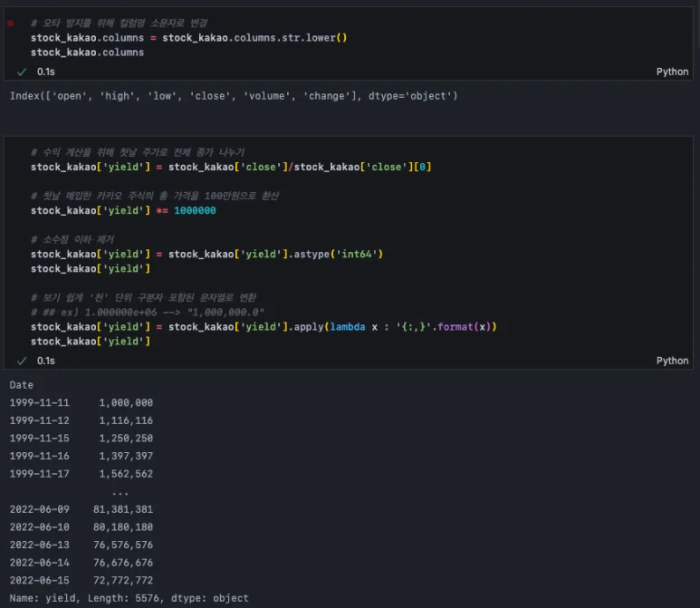Click the astype('int64') code line
700x608 pixels.
(206, 254)
